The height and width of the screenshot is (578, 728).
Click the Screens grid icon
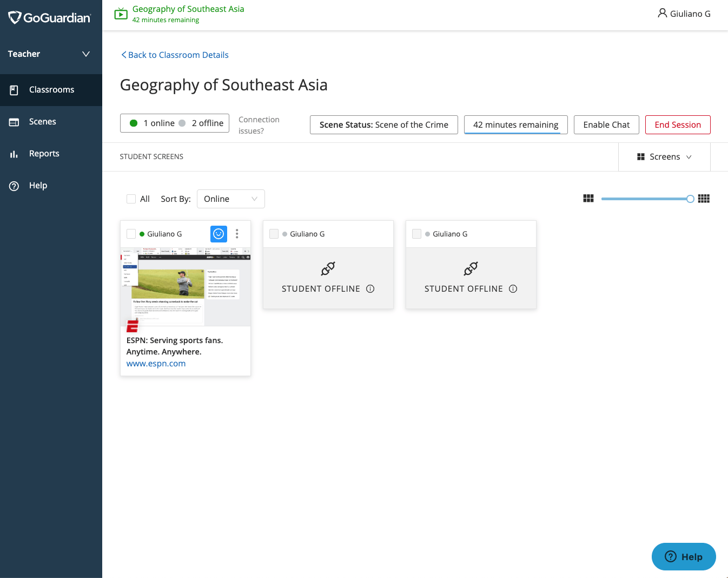click(x=641, y=157)
